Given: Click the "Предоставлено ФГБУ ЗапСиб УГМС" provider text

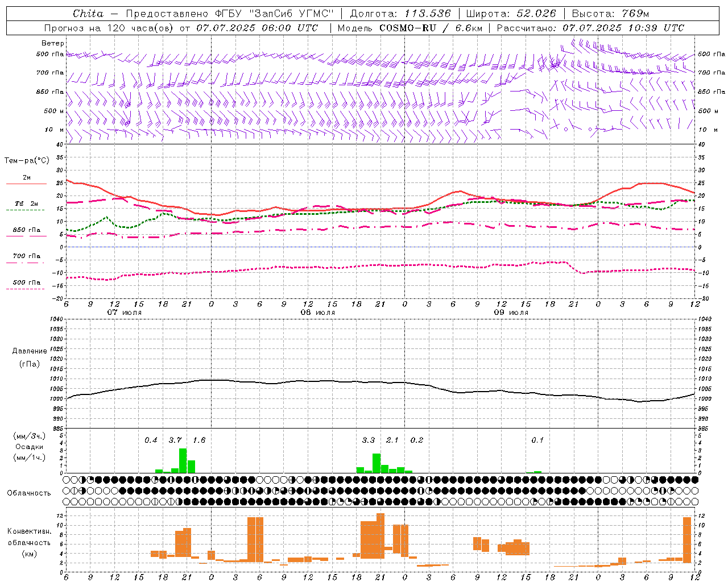Looking at the screenshot, I should tap(230, 14).
